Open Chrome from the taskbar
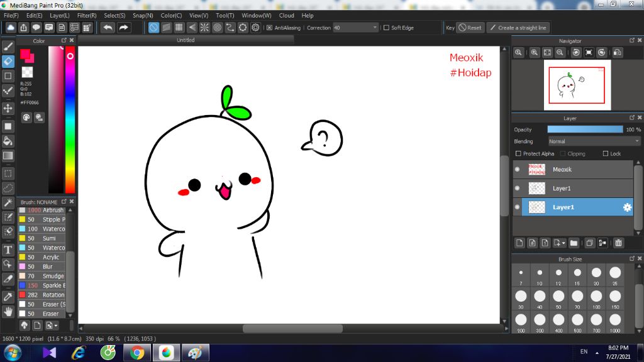Image resolution: width=644 pixels, height=362 pixels. [x=136, y=353]
